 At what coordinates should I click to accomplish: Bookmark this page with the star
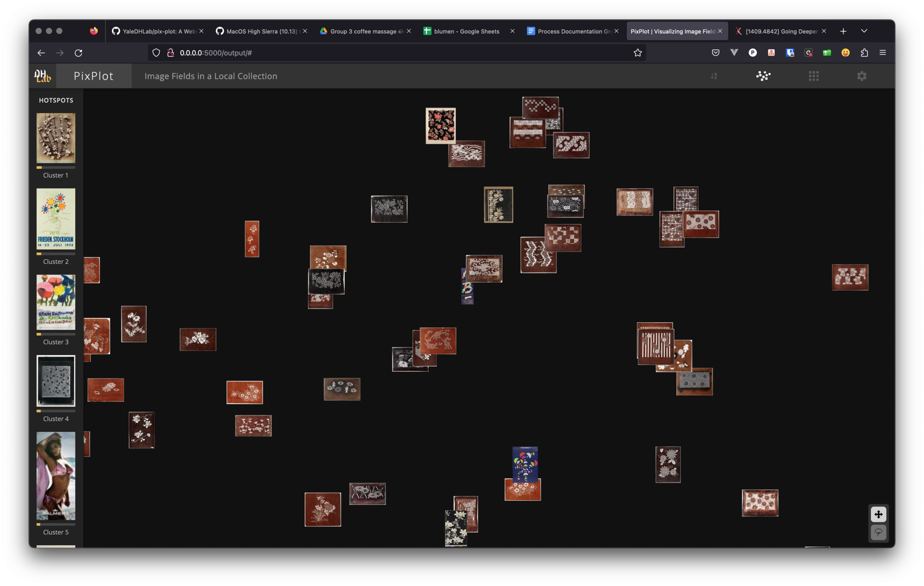[x=637, y=53]
